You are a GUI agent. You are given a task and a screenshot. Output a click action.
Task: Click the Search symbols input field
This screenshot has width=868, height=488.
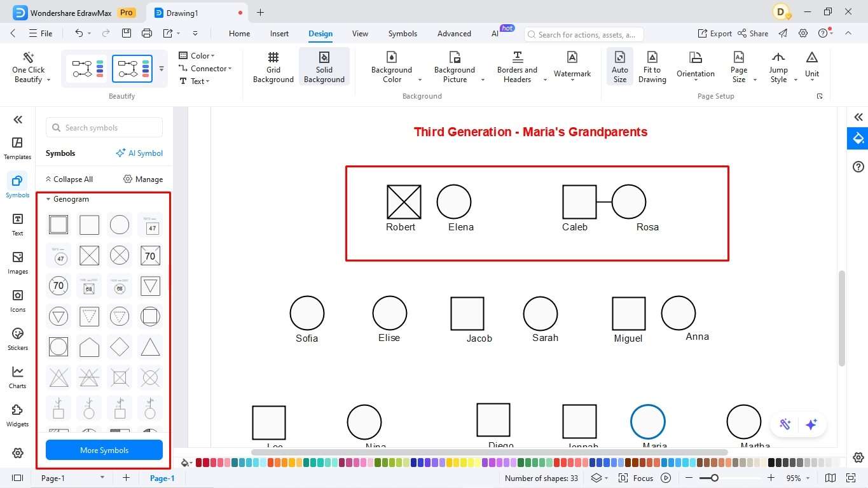coord(104,127)
